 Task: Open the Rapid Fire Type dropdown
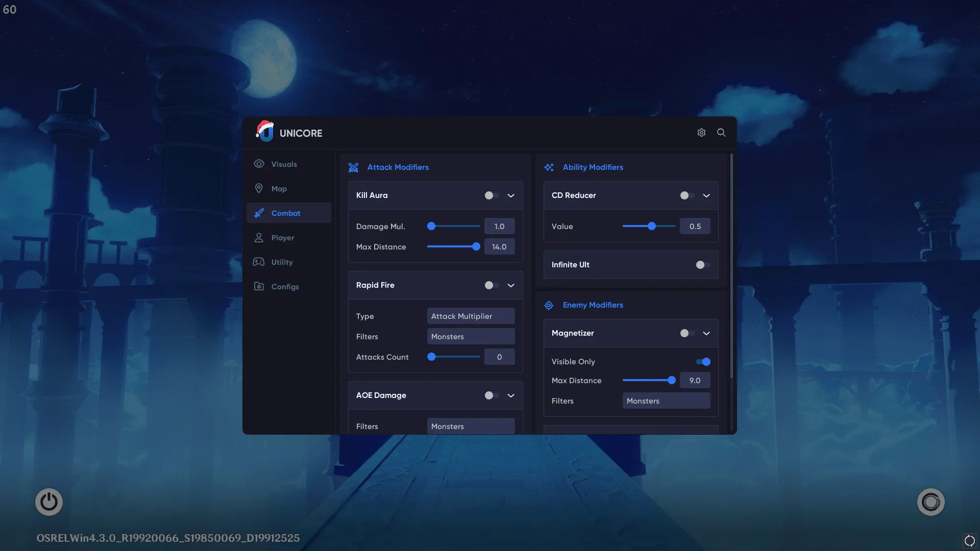[x=471, y=316]
